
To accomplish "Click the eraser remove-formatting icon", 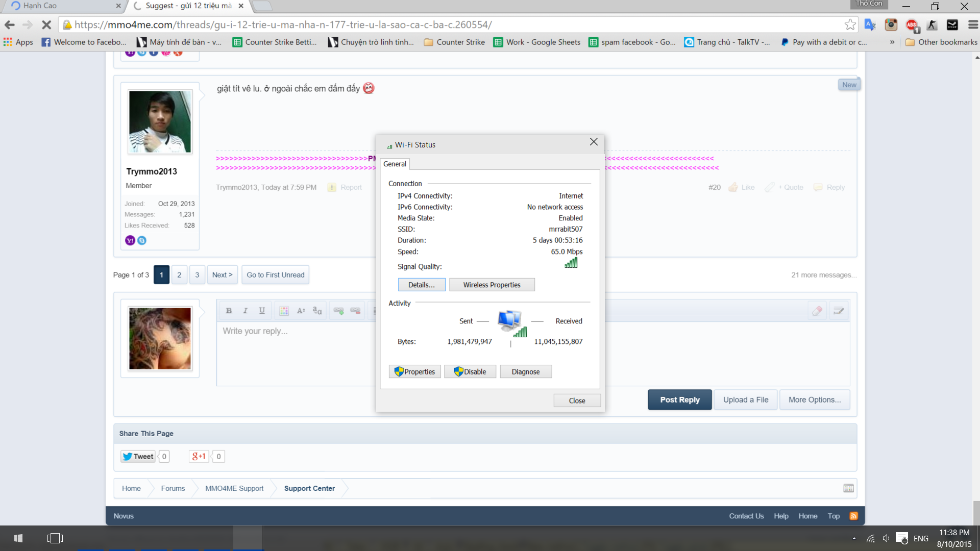I will (817, 311).
